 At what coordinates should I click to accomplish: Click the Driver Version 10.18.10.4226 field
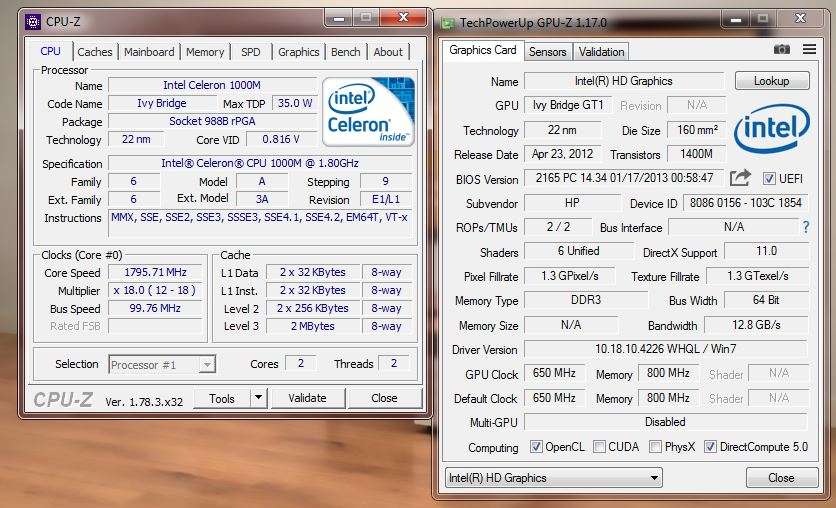665,349
